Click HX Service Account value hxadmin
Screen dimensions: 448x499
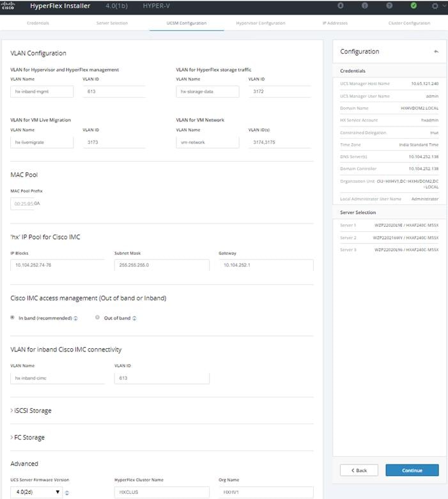pyautogui.click(x=430, y=120)
